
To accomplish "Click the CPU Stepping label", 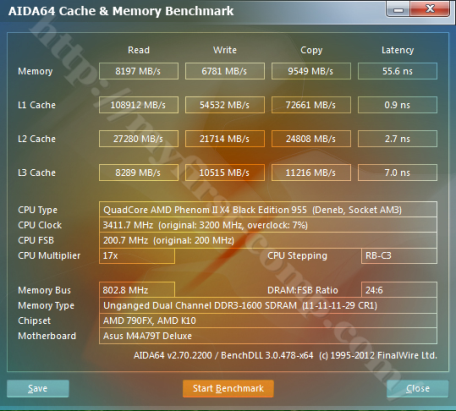I will pyautogui.click(x=297, y=256).
